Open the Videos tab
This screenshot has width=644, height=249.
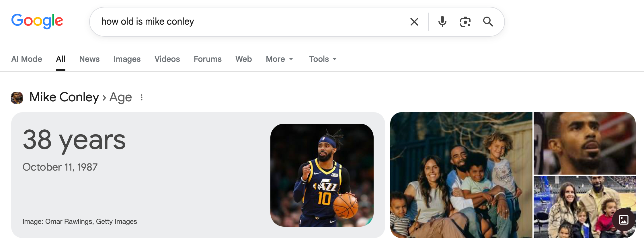pos(167,59)
